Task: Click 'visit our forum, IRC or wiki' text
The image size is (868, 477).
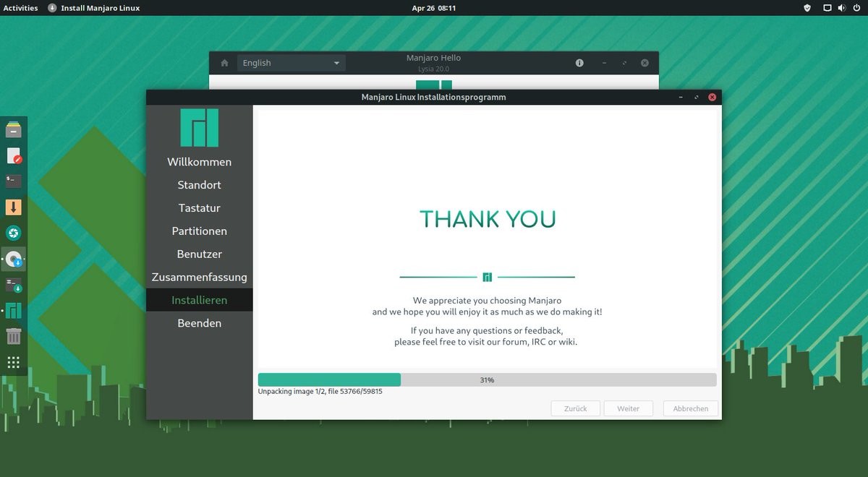Action: click(x=521, y=342)
